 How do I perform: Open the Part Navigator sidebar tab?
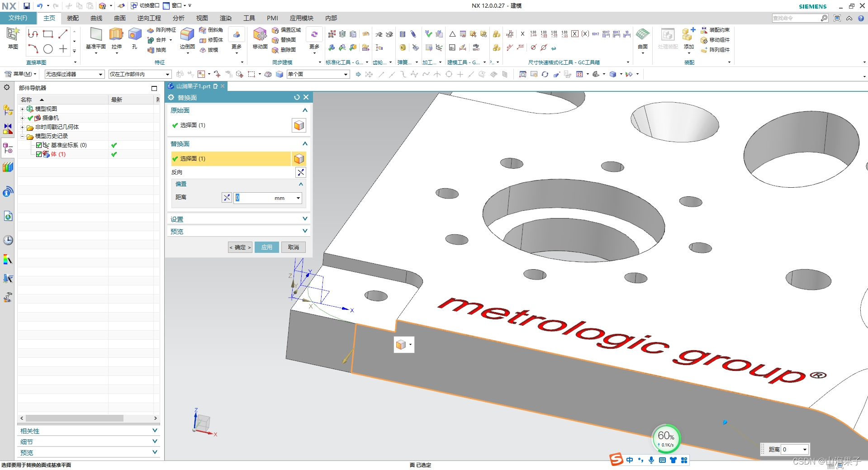coord(8,148)
